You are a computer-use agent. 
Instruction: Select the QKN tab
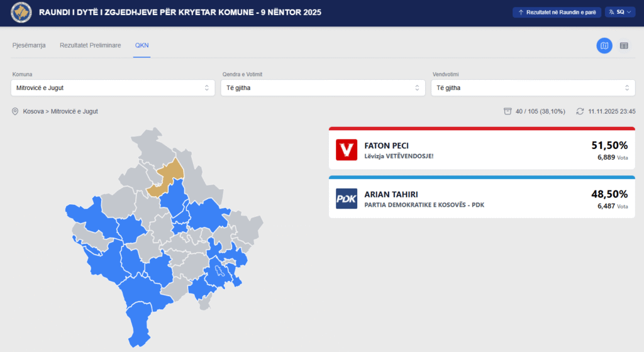[142, 46]
